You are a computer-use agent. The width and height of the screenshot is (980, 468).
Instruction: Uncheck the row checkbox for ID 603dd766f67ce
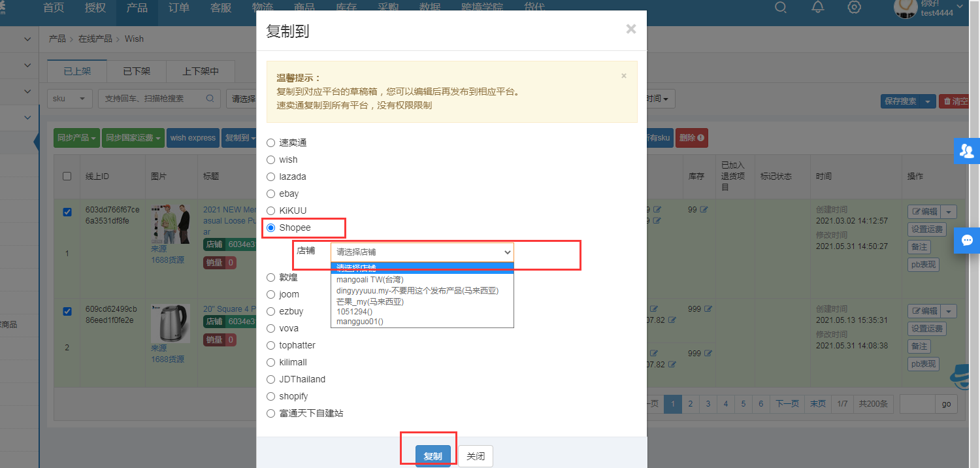click(67, 211)
